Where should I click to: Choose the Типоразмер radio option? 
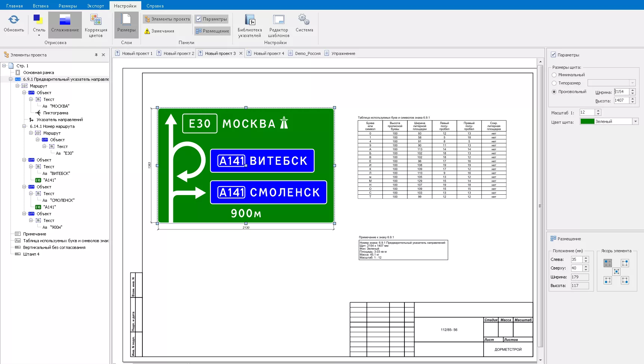554,83
